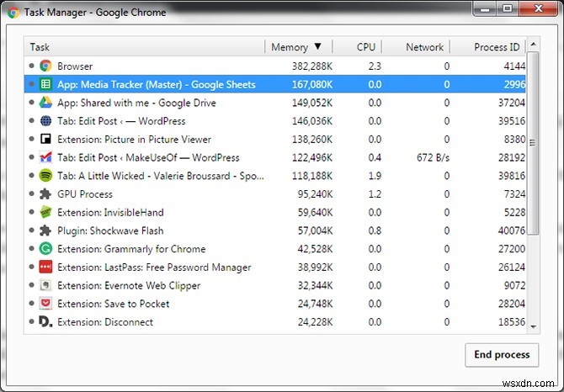Select Extension: Save to Pocket row
The height and width of the screenshot is (392, 564).
274,304
